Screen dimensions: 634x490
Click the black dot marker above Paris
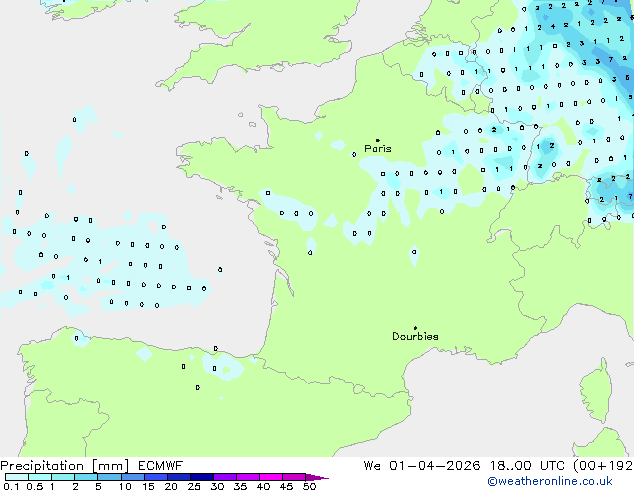click(378, 140)
